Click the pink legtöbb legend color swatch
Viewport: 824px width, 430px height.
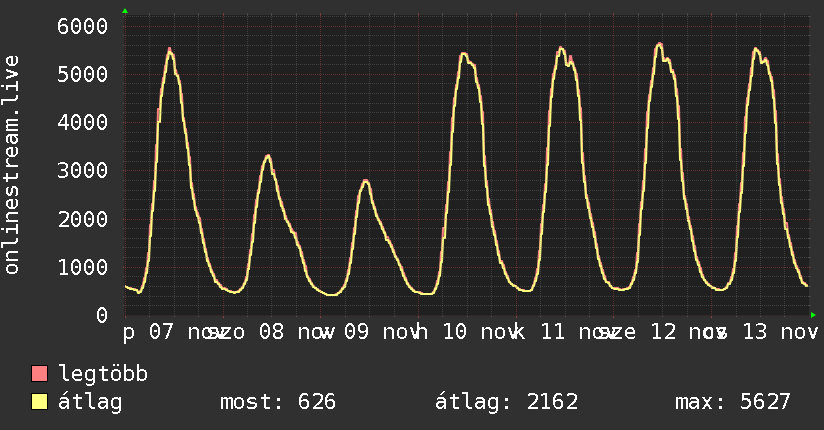[39, 373]
